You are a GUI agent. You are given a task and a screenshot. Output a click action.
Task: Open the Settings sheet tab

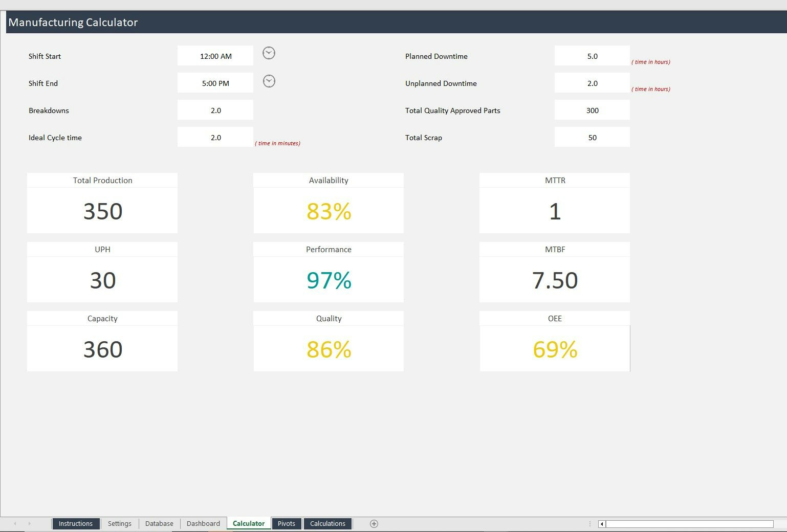tap(119, 523)
